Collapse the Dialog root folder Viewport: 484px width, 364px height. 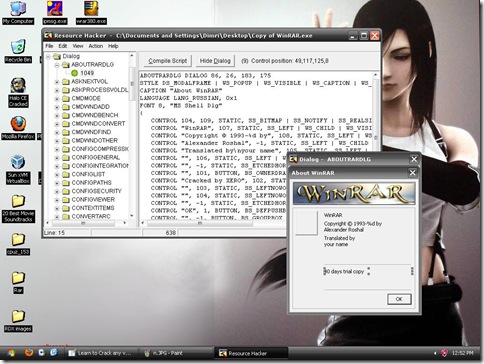tap(48, 56)
